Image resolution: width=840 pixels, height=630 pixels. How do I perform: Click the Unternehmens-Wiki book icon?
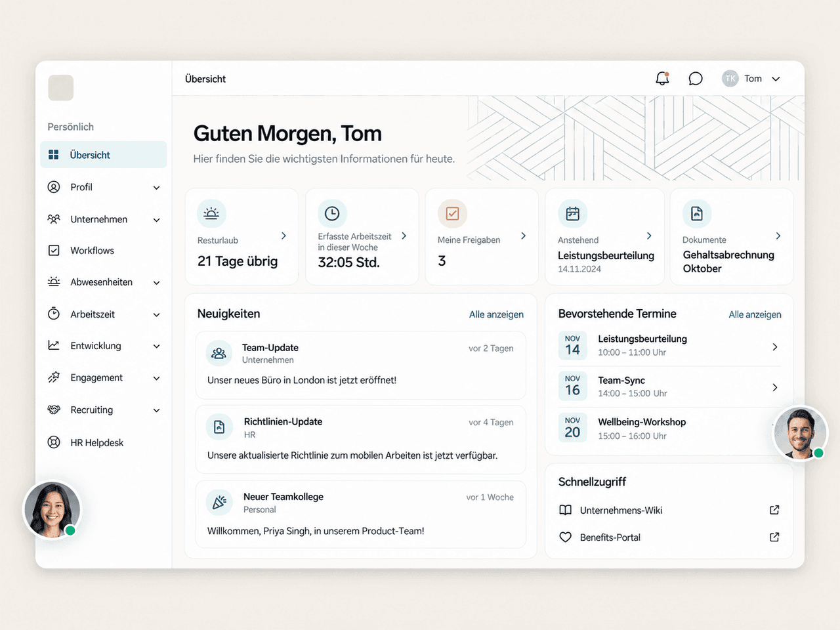(565, 510)
